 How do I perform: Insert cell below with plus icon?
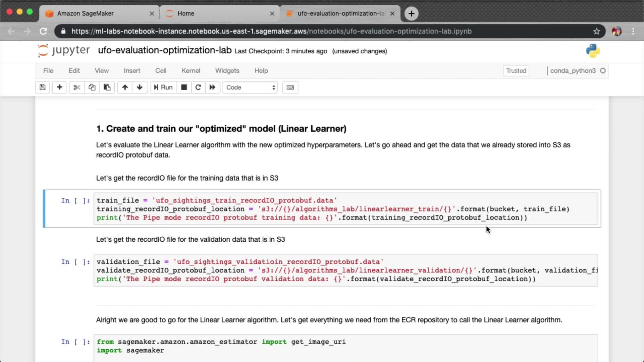[x=59, y=87]
